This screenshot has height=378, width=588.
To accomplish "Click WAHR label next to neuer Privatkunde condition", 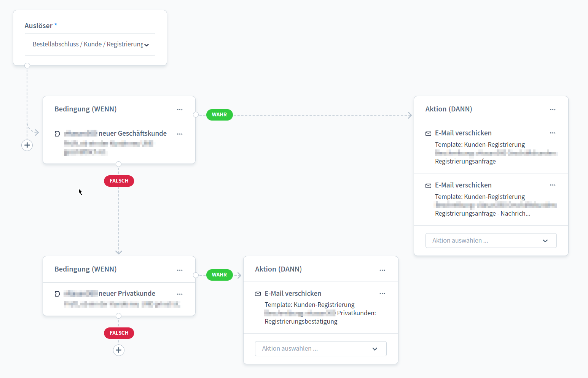I will tap(219, 275).
